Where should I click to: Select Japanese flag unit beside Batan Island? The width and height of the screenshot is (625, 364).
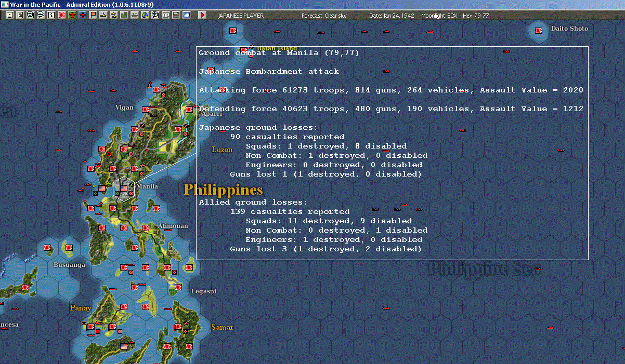[x=244, y=50]
